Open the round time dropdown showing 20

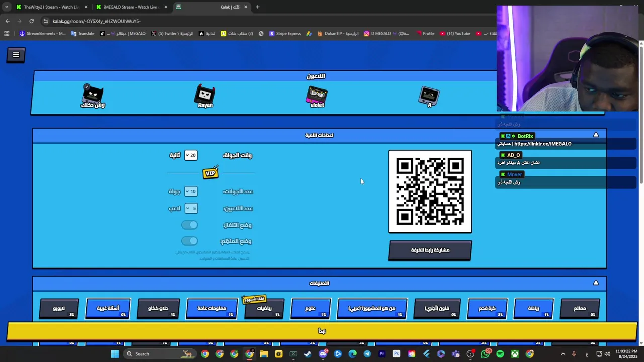[x=191, y=155]
